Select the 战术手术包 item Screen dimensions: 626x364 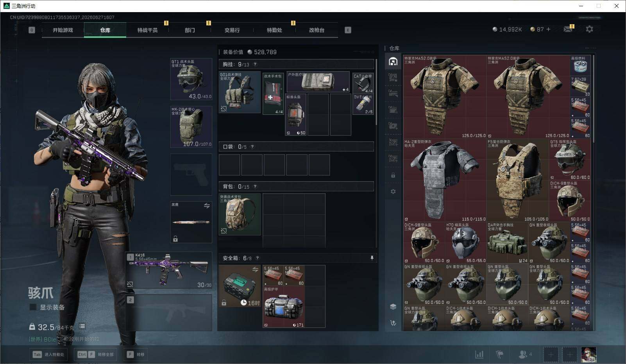pos(274,94)
